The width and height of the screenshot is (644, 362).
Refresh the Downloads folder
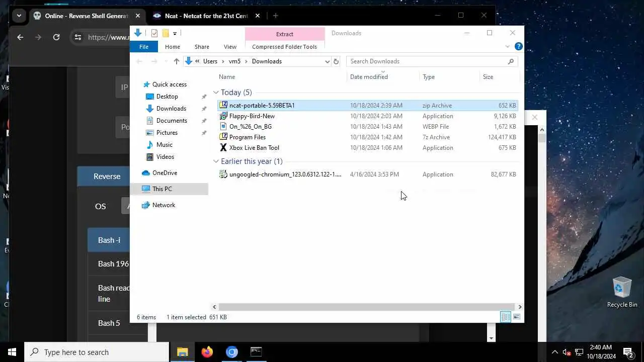click(336, 61)
